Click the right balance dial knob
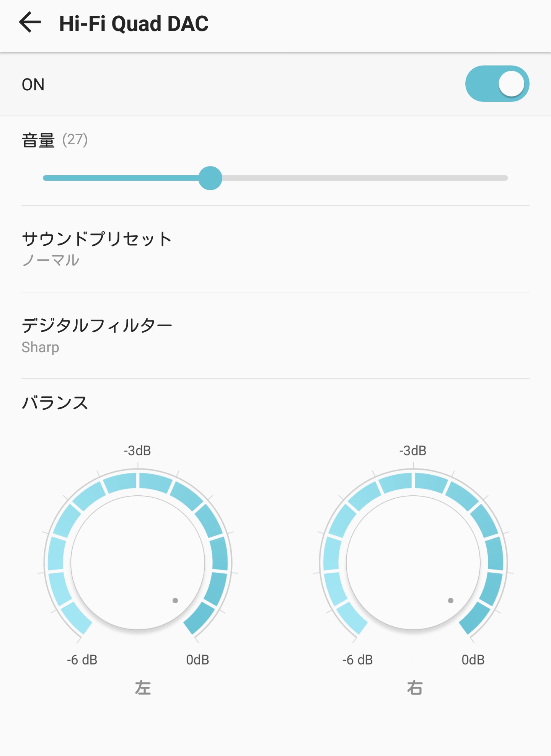551x756 pixels. [x=413, y=563]
